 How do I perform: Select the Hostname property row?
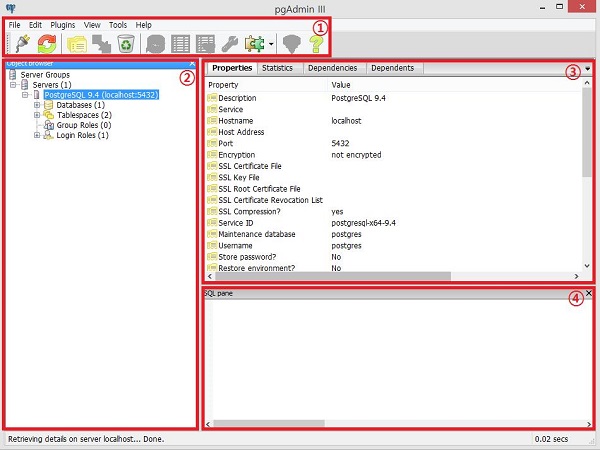394,121
